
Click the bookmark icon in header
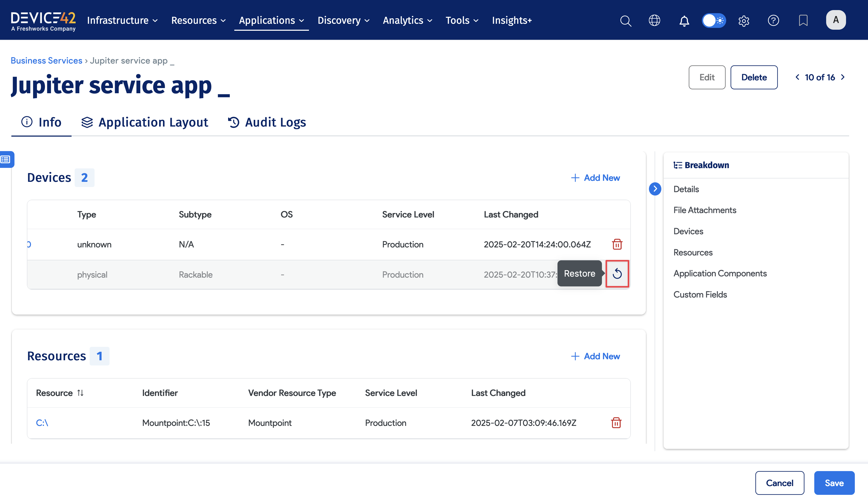click(x=803, y=21)
